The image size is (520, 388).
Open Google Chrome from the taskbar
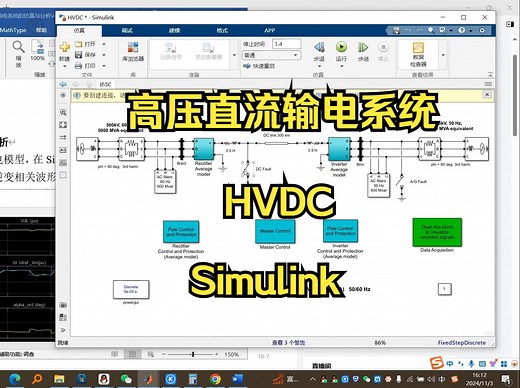click(215, 379)
